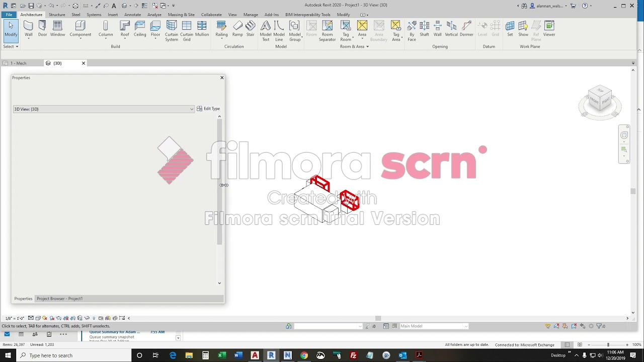Toggle Select Links in status bar
644x362 pixels.
(547, 326)
